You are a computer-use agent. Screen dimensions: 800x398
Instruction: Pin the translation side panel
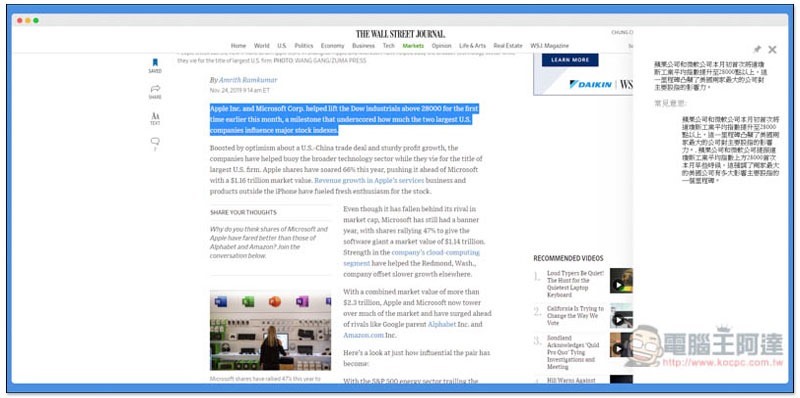[757, 49]
